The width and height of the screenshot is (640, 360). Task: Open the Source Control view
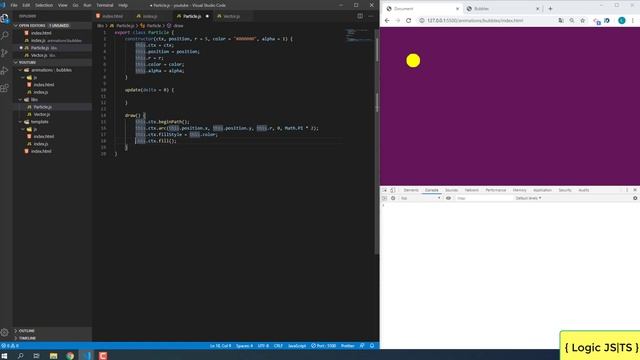5,53
